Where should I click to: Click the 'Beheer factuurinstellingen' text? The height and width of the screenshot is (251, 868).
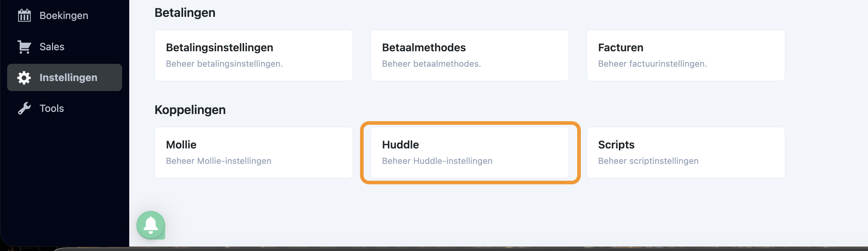click(x=652, y=64)
